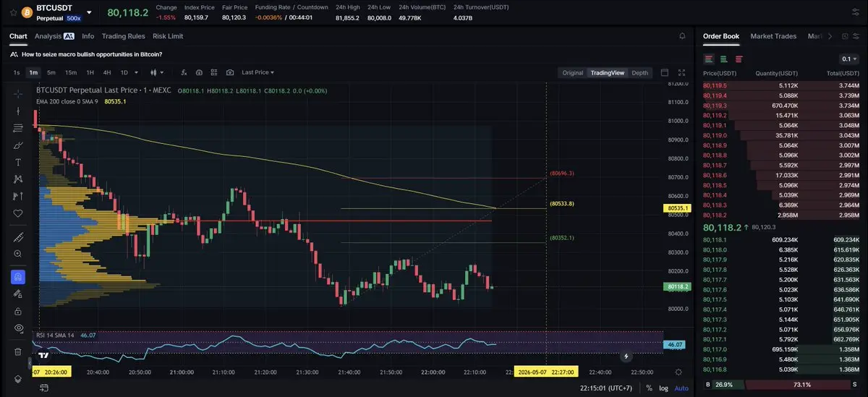Toggle percent scale on price axis
The image size is (868, 397).
(650, 388)
